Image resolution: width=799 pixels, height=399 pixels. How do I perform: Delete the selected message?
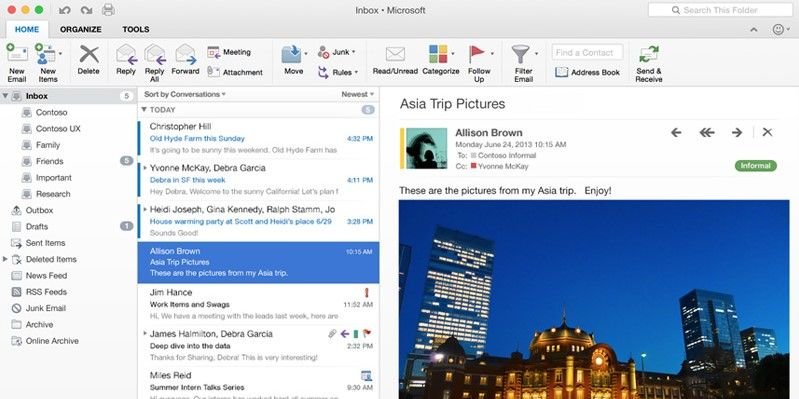89,60
